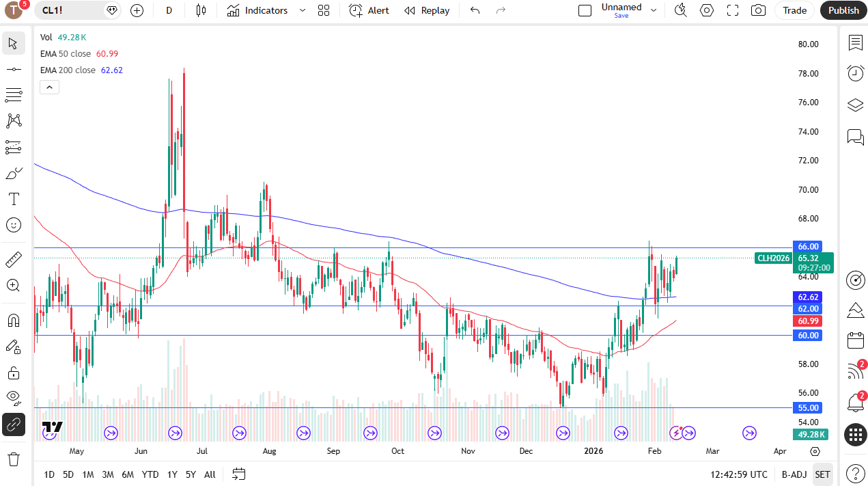Open the alerts clock panel

[x=855, y=73]
